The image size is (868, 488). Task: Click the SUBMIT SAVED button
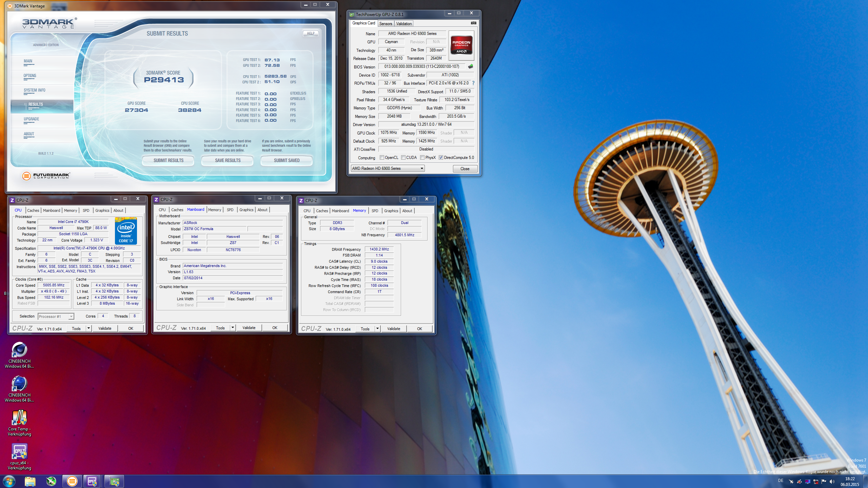287,160
